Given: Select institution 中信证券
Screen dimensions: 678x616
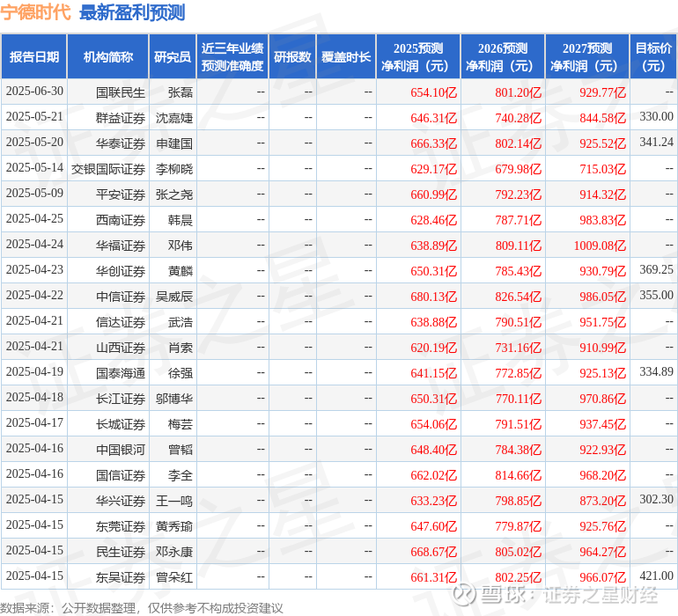Looking at the screenshot, I should [121, 297].
